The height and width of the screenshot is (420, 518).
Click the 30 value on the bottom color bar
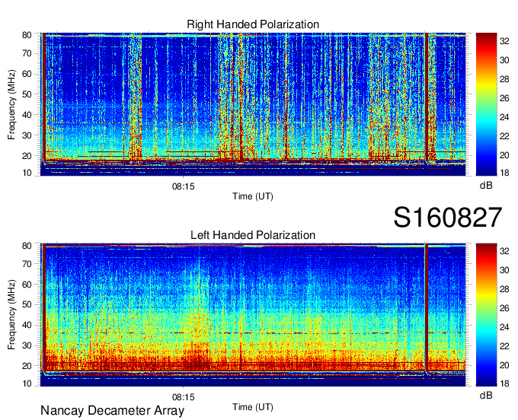(x=504, y=270)
